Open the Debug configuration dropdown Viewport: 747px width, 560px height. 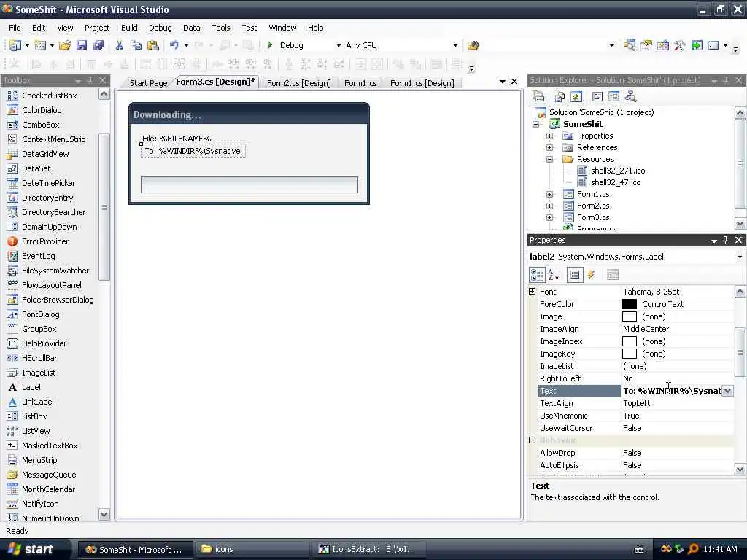pos(338,45)
